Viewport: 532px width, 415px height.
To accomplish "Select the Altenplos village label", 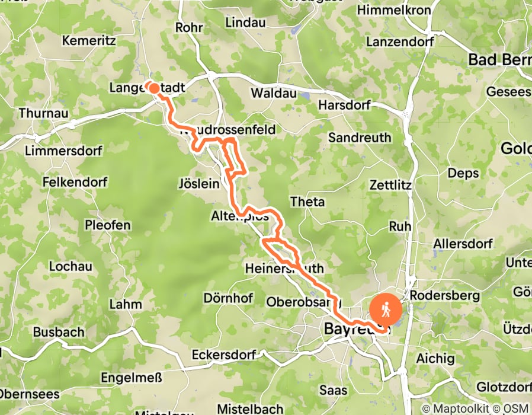I will [x=240, y=216].
